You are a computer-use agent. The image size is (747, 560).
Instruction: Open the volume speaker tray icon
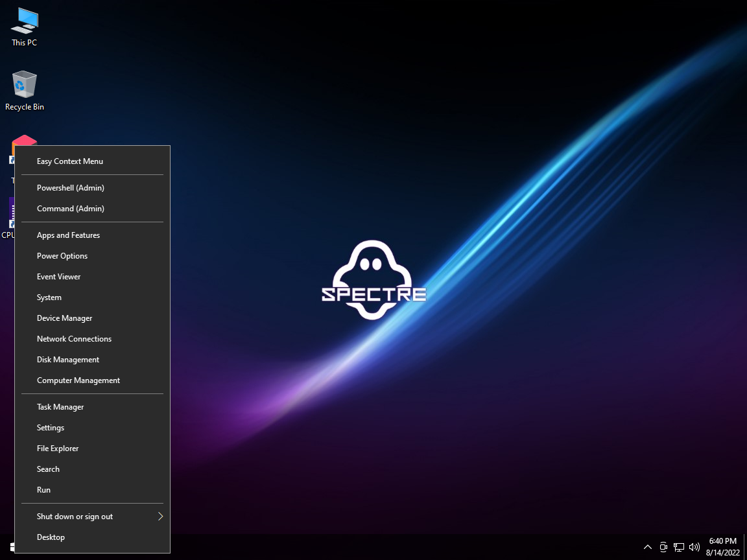coord(694,547)
